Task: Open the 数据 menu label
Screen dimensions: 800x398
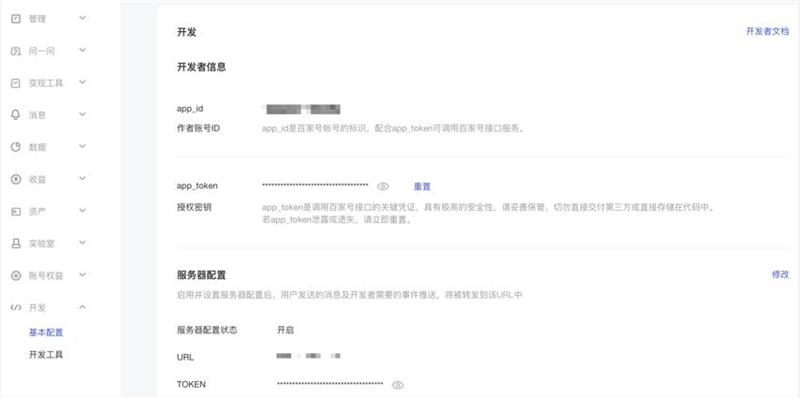Action: click(x=37, y=147)
